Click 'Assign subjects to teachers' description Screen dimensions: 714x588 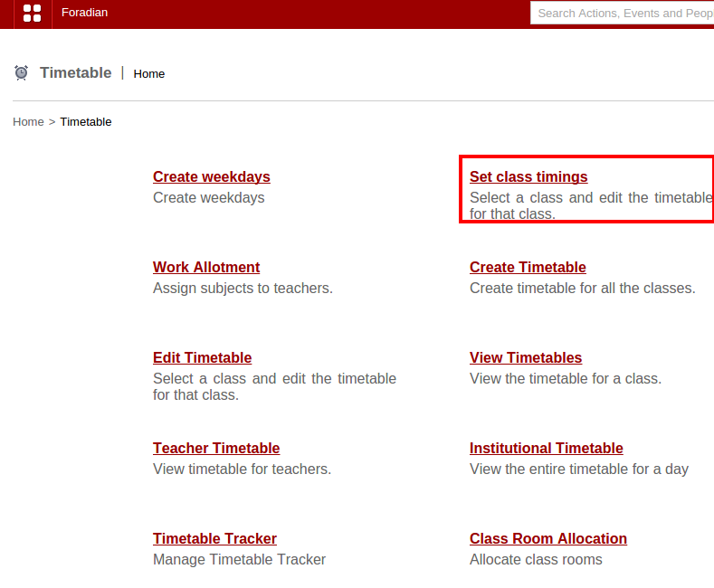point(243,288)
